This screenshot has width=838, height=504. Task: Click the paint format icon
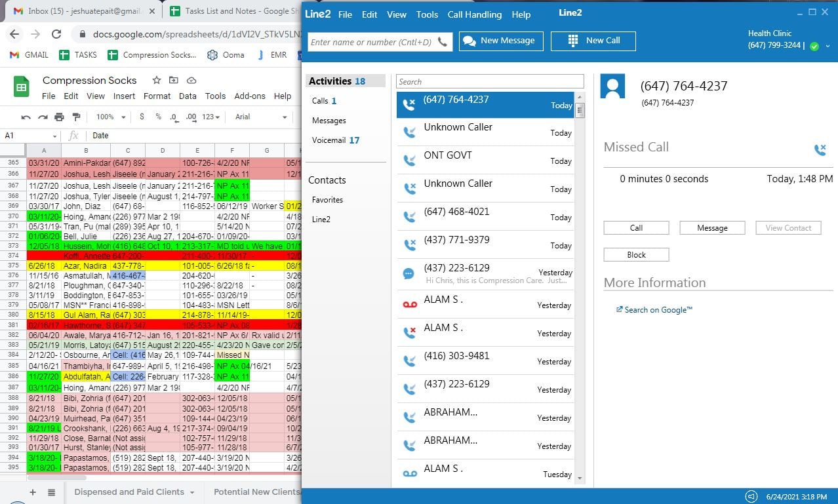(x=76, y=117)
